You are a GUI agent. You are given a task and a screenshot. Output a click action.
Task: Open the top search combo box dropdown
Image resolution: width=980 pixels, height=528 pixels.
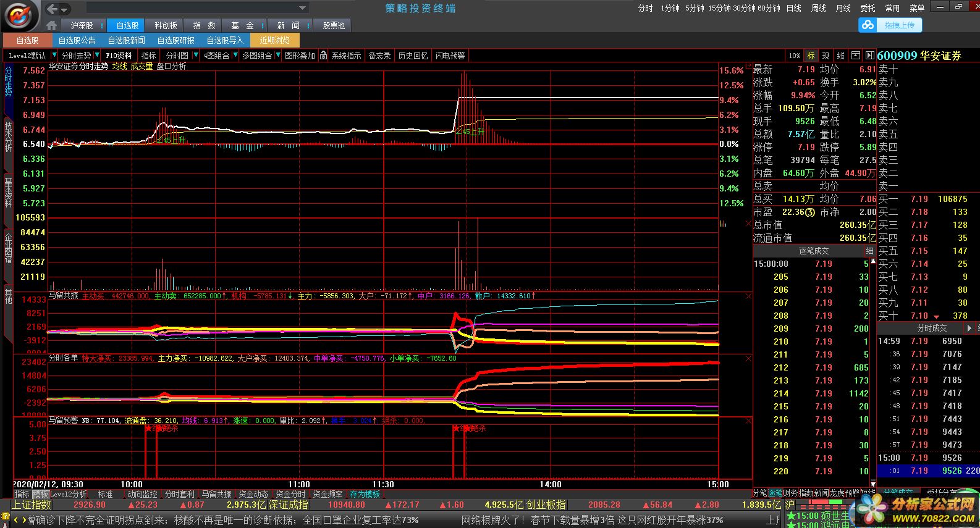[x=302, y=8]
